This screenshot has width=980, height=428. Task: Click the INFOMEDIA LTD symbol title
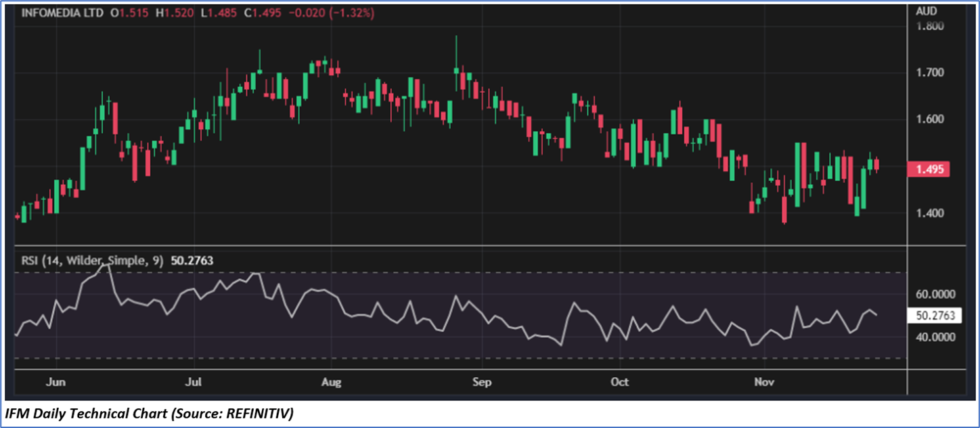click(x=63, y=13)
